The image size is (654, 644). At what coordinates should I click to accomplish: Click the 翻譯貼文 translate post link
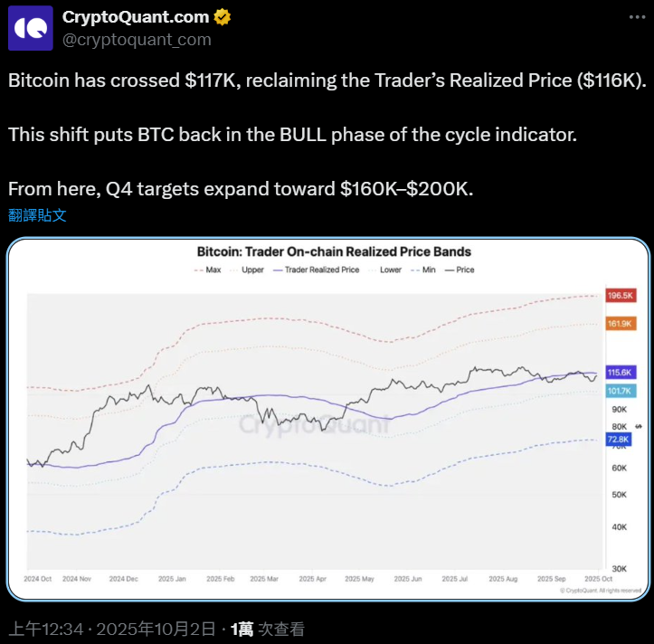37,215
